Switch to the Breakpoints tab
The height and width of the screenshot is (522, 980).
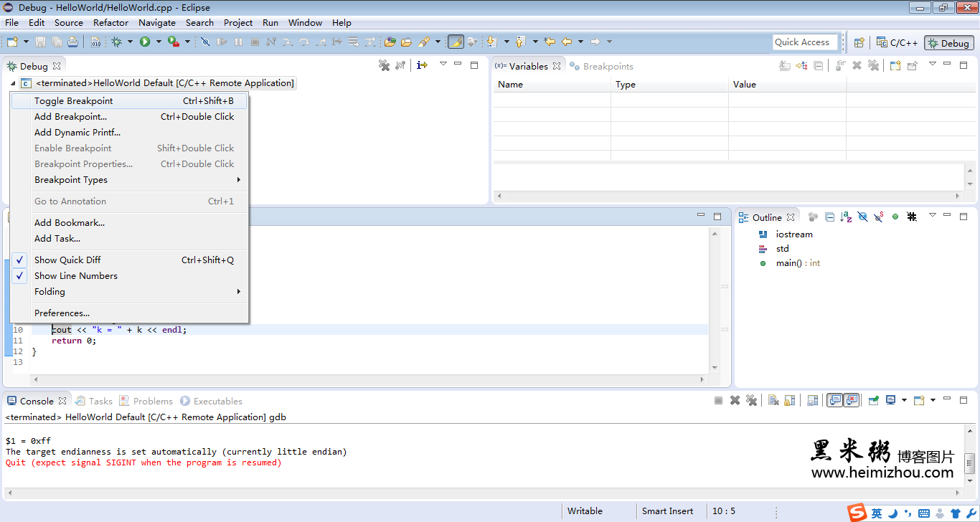pyautogui.click(x=607, y=67)
